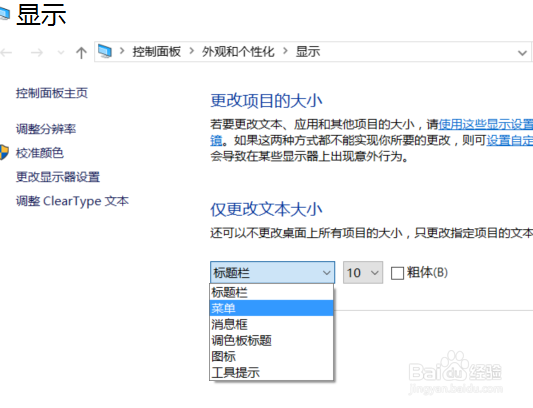Viewport: 533px width, 408px height.
Task: Click the forward navigation arrow
Action: click(x=37, y=53)
